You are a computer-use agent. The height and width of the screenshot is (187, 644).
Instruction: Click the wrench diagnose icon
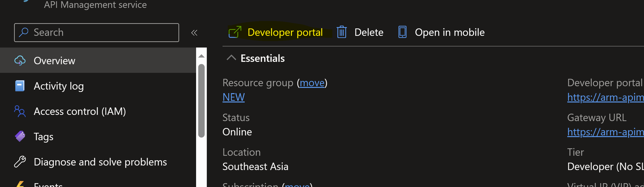point(20,162)
